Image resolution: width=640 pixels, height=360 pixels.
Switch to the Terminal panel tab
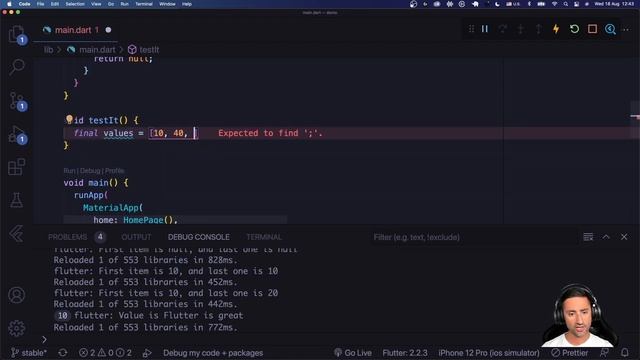264,237
